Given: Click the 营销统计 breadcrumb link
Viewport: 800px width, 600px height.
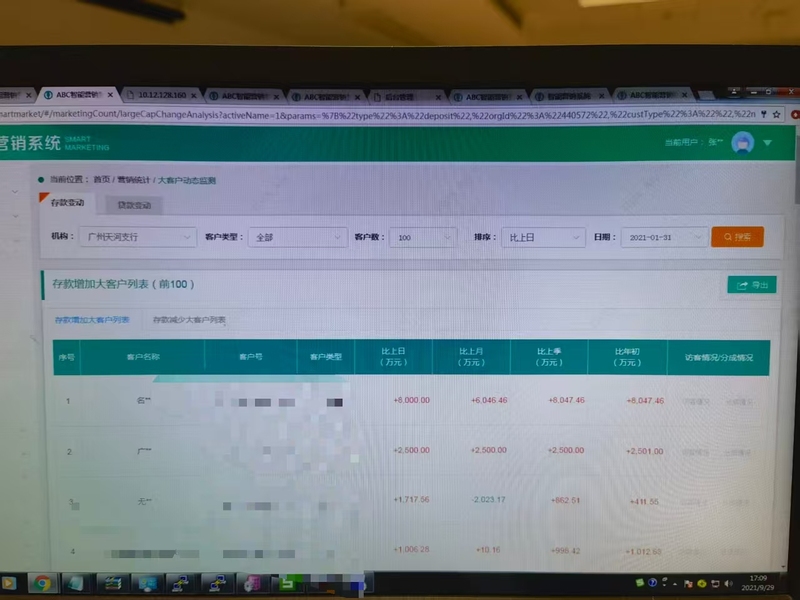Looking at the screenshot, I should tap(134, 180).
